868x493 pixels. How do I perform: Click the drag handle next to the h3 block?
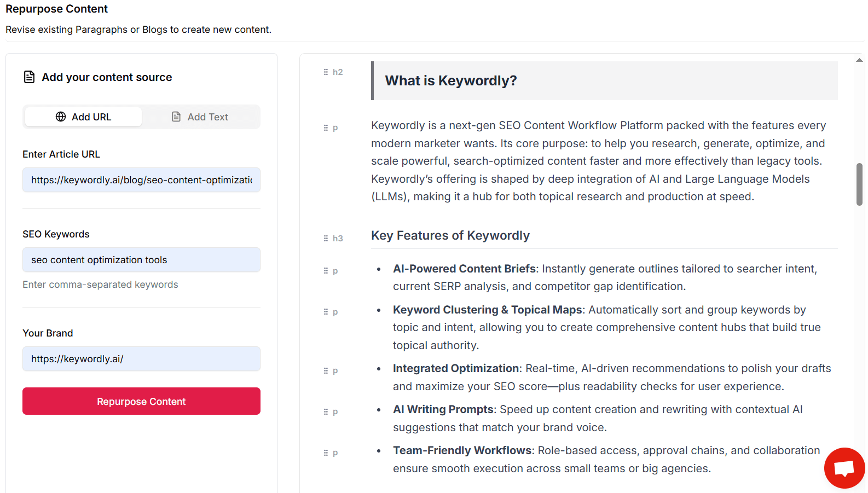[325, 238]
